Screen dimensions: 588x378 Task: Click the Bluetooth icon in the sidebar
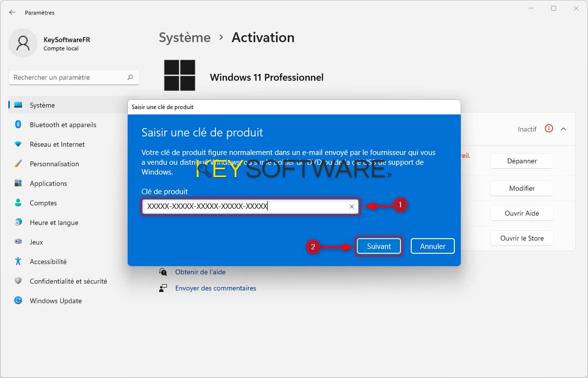point(18,125)
